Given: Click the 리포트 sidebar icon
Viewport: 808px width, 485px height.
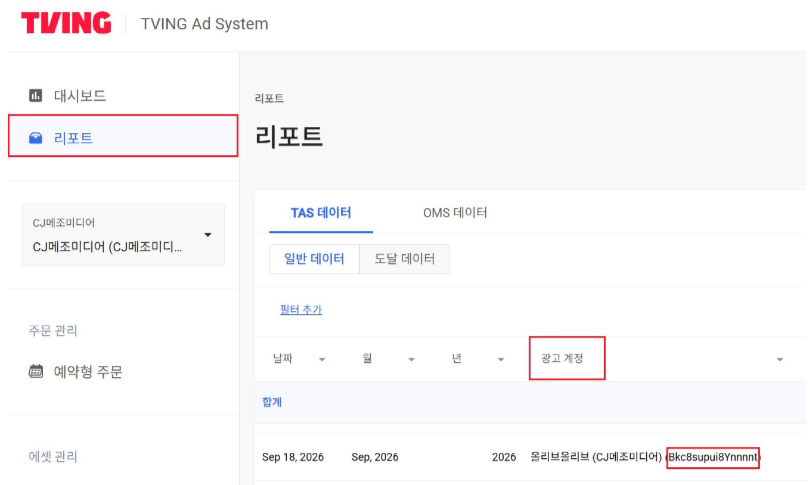Looking at the screenshot, I should (36, 138).
